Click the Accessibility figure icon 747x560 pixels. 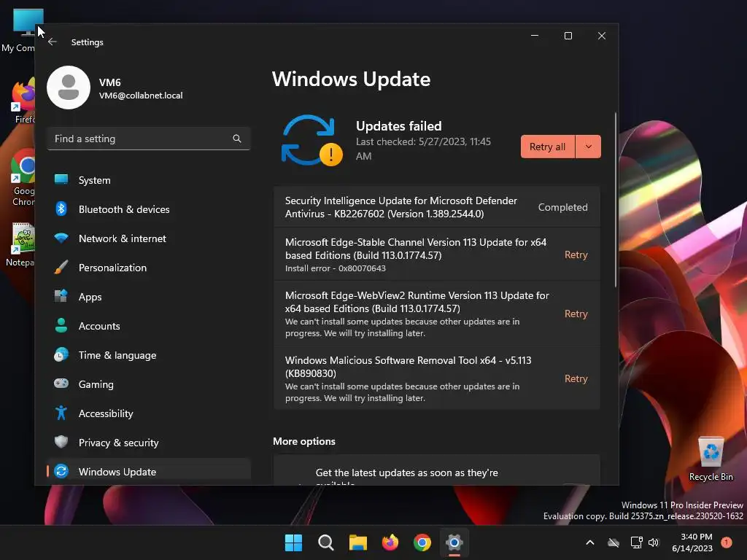(x=61, y=413)
